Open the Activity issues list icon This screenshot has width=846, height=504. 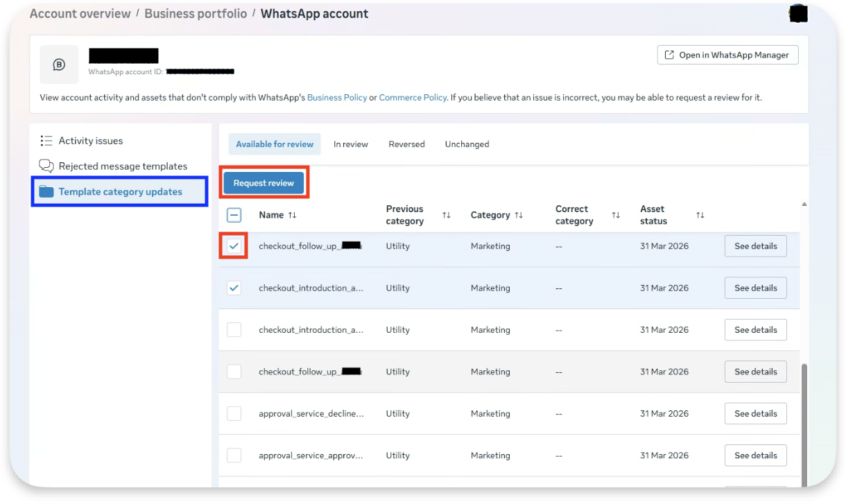pyautogui.click(x=46, y=141)
